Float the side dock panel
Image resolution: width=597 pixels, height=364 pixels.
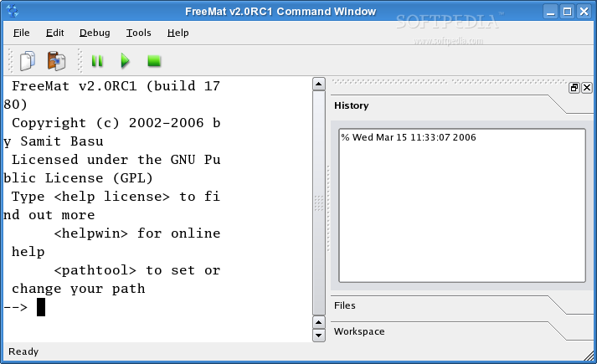coord(574,88)
